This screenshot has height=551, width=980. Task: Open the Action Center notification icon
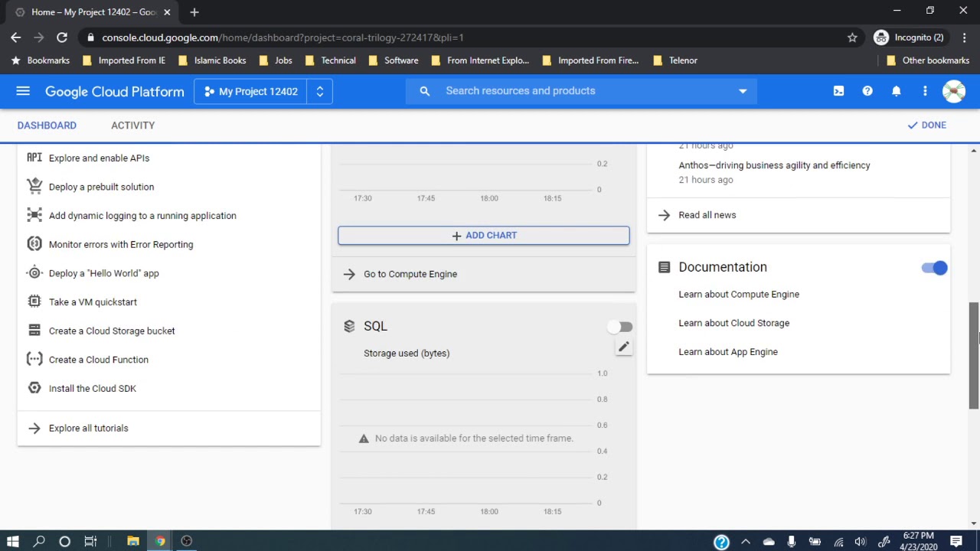[x=956, y=541]
